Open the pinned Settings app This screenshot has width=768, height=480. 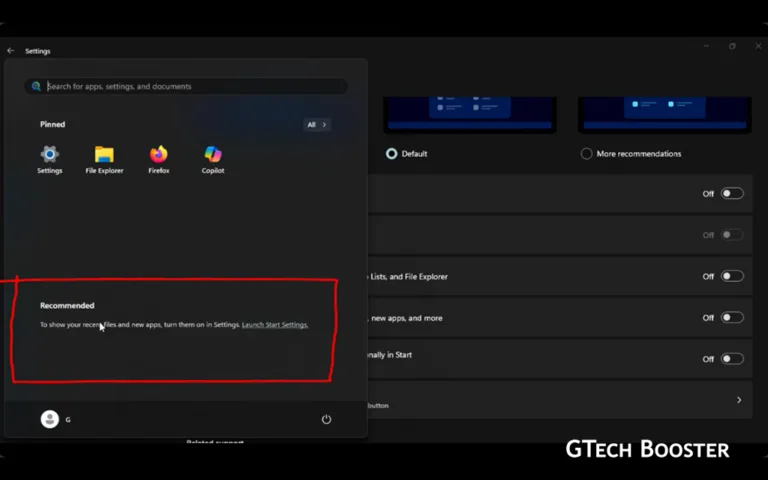coord(49,160)
